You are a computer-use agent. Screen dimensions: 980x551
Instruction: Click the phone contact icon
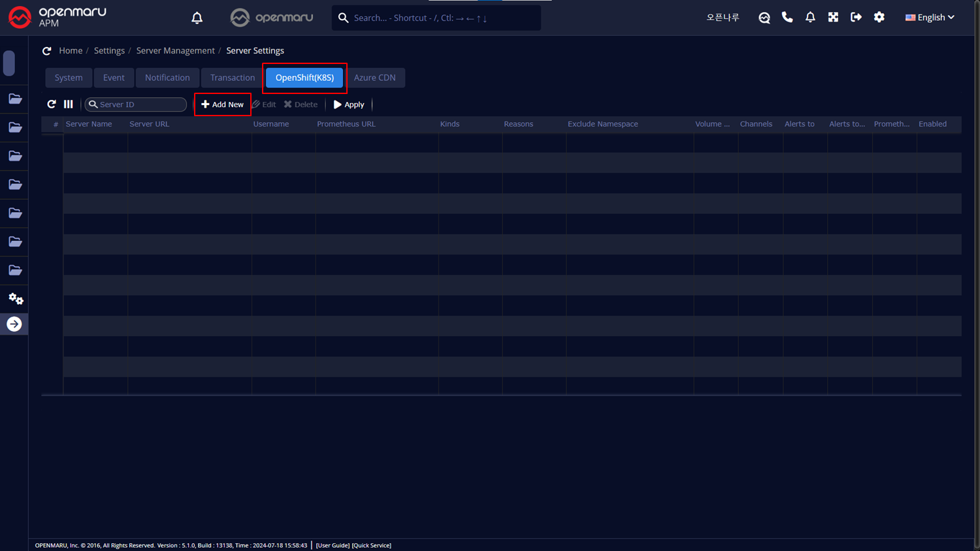coord(787,18)
